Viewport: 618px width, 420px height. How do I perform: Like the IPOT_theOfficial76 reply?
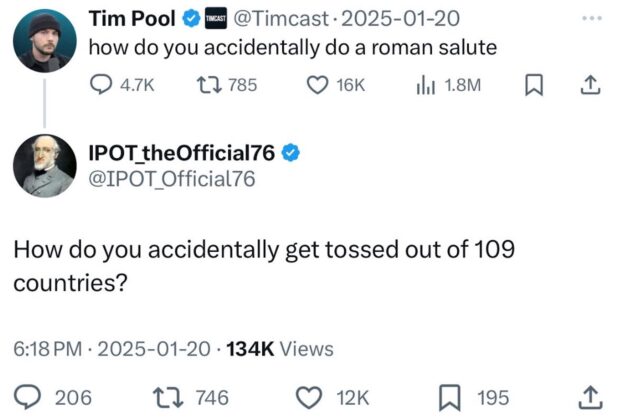coord(311,397)
